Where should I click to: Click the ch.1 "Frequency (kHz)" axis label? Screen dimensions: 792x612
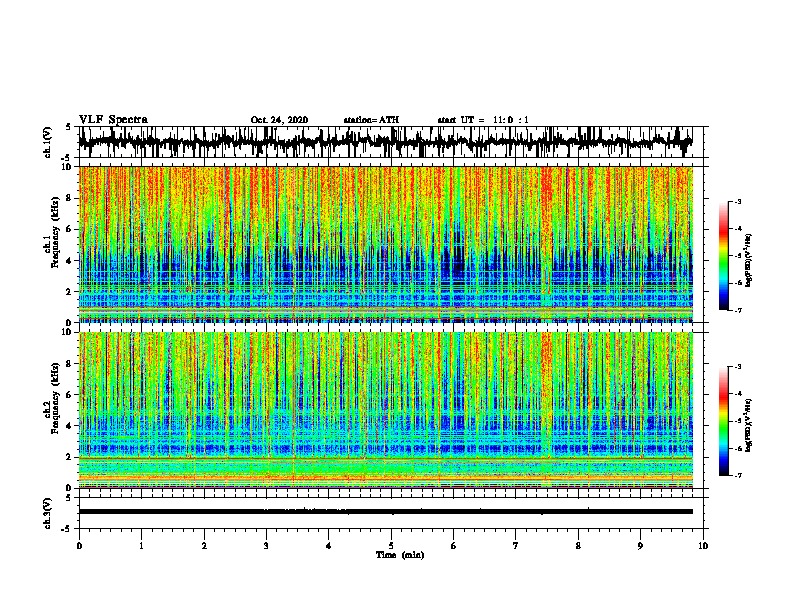point(56,232)
